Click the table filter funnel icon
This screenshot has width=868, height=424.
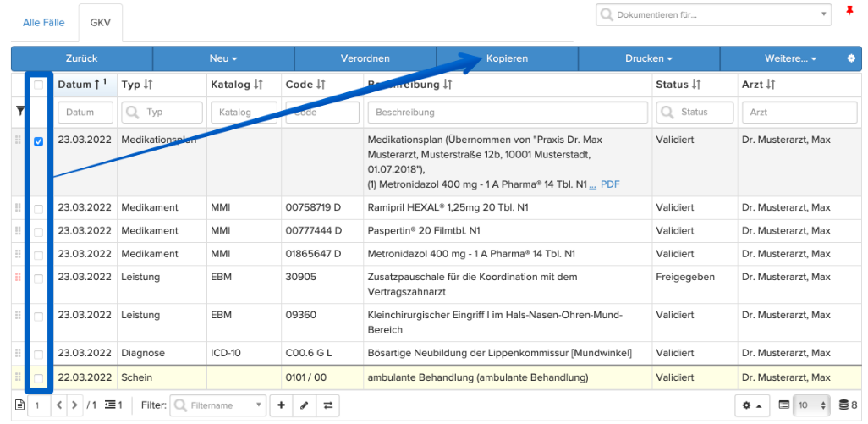coord(20,112)
